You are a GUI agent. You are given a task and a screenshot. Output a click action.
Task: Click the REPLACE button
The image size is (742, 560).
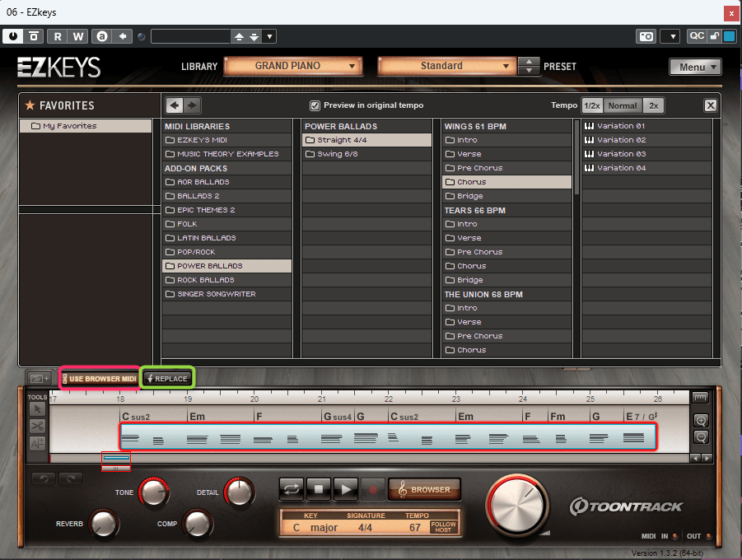168,378
